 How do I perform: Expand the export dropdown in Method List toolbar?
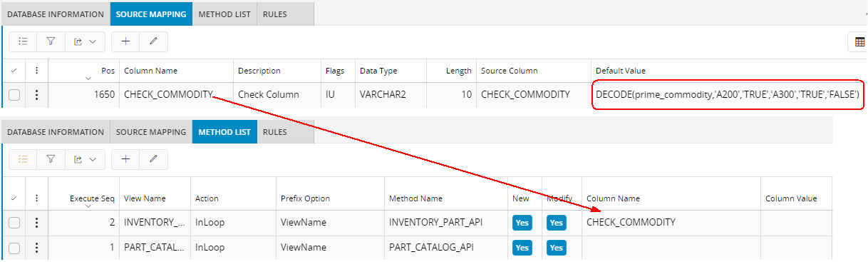[x=85, y=159]
